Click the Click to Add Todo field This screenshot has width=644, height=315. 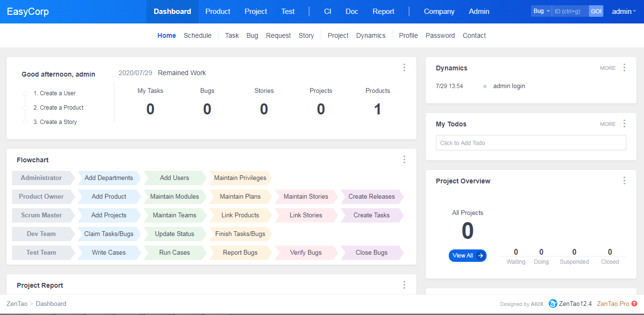coord(531,143)
